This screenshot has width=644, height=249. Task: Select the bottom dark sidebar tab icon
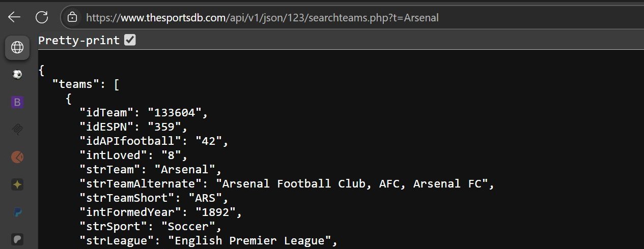(x=17, y=239)
